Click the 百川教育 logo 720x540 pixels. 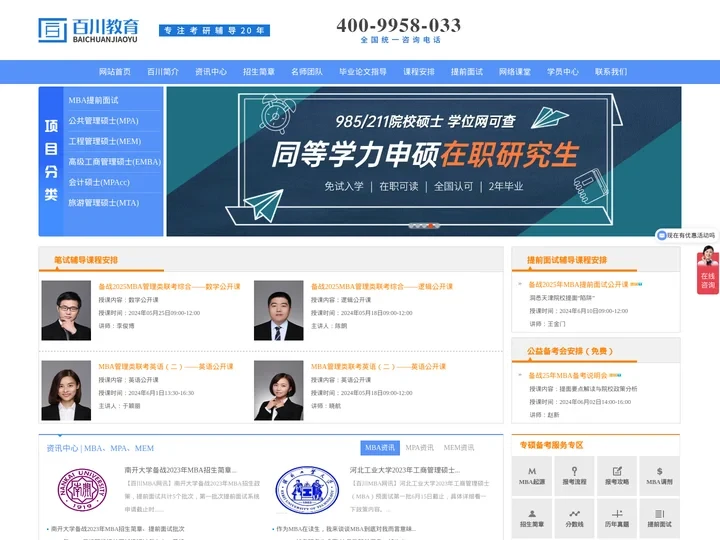[88, 30]
